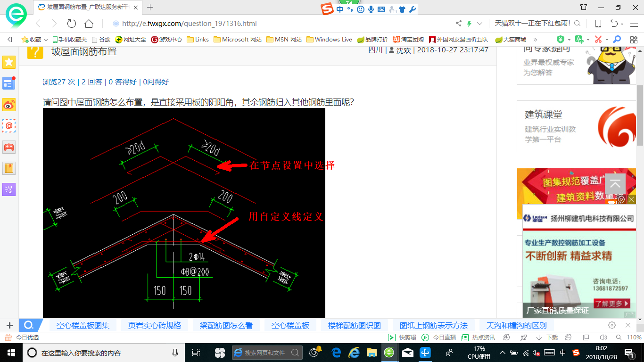
Task: Open the undo arrow's dropdown list
Action: tap(622, 24)
